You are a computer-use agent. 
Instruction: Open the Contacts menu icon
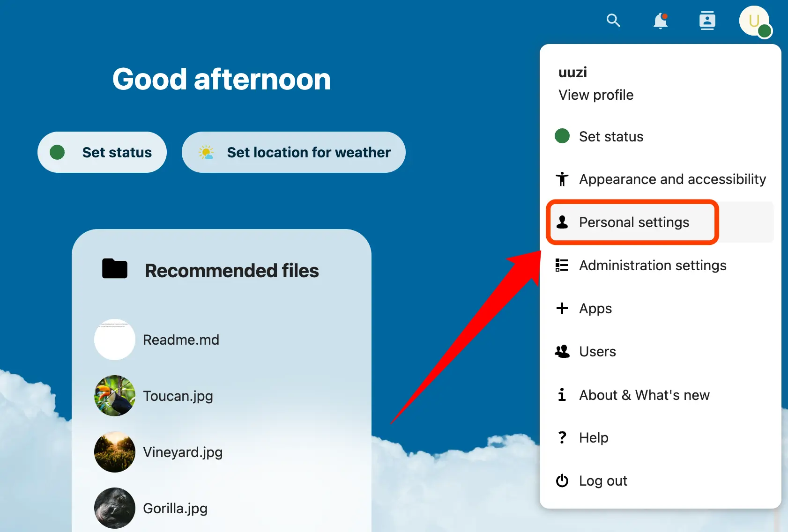707,21
